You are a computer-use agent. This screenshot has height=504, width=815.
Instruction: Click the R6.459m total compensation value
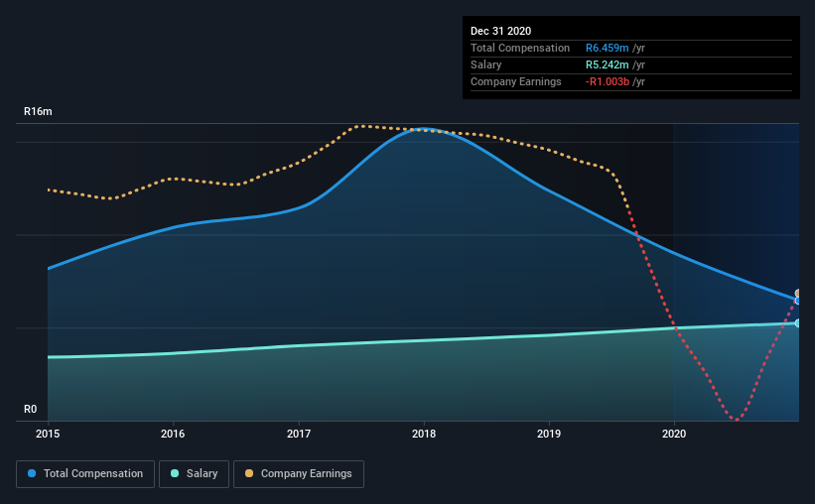(608, 48)
